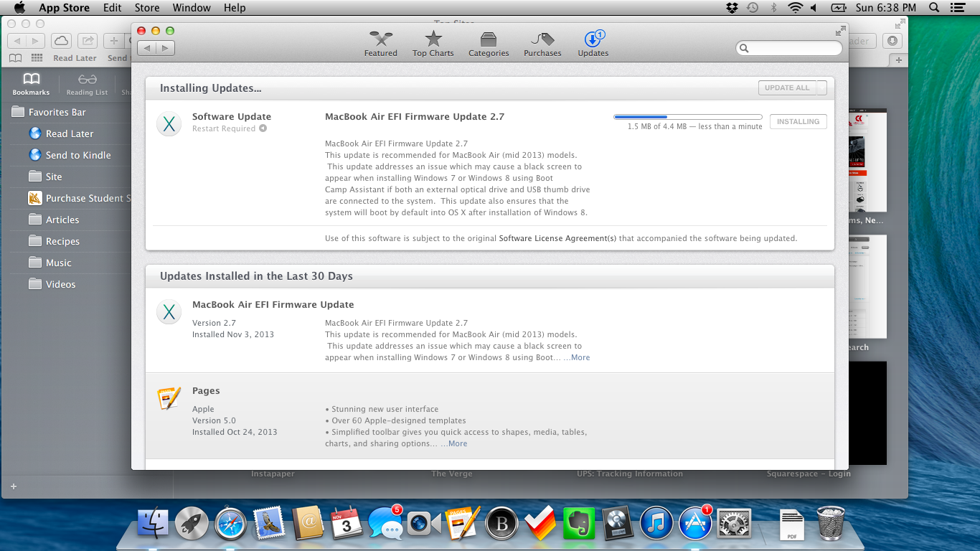Click the UPDATE ALL button
980x551 pixels.
[x=787, y=88]
